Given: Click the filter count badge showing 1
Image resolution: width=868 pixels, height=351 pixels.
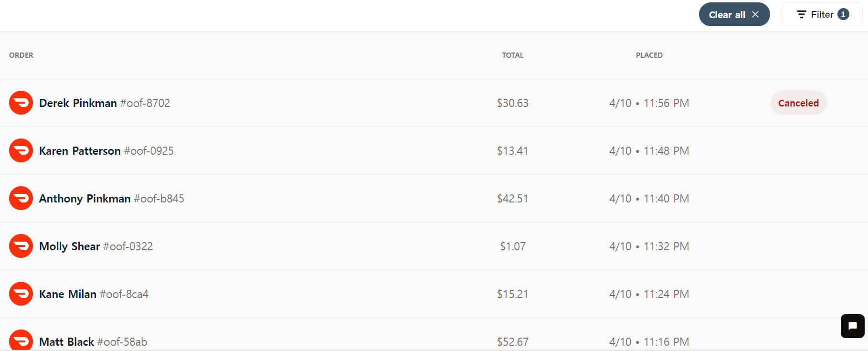Looking at the screenshot, I should (843, 14).
